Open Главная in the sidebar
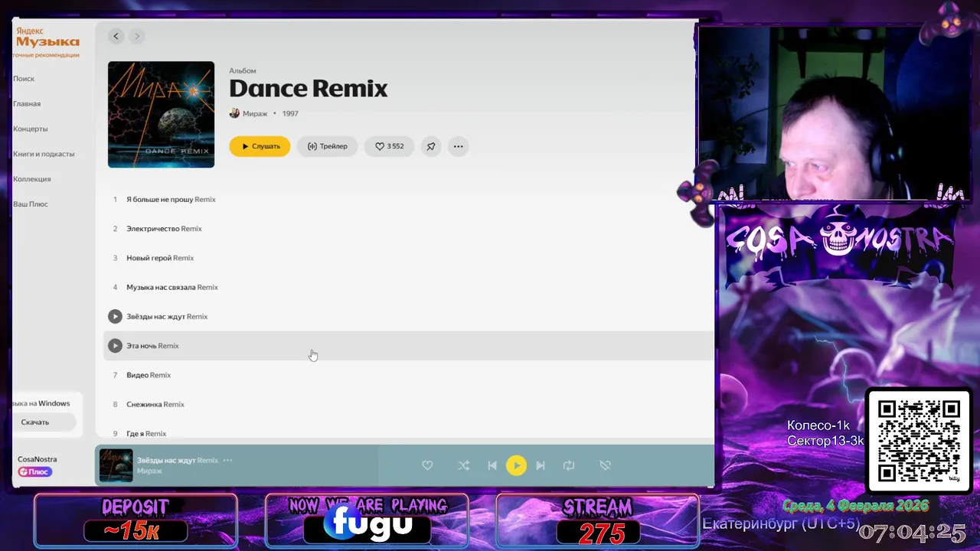 tap(27, 104)
